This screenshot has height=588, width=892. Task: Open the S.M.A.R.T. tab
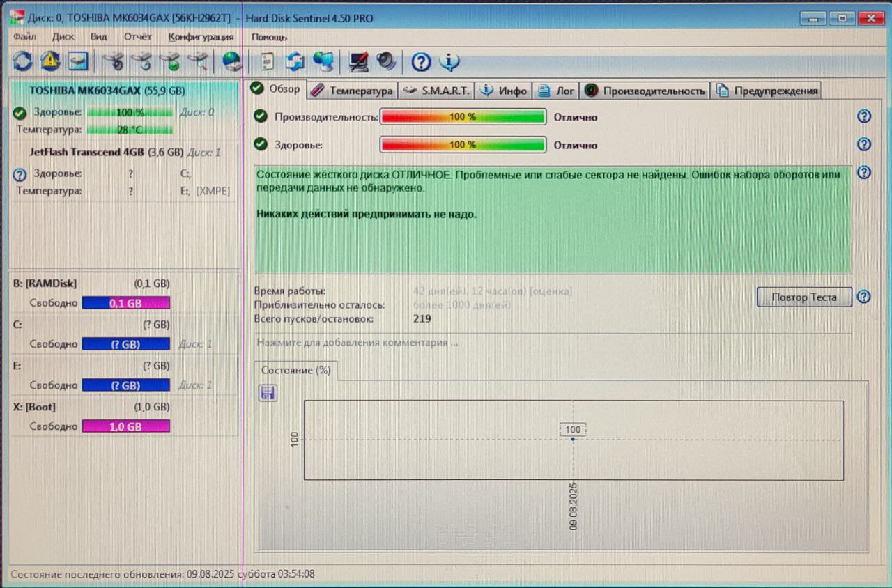(x=437, y=91)
